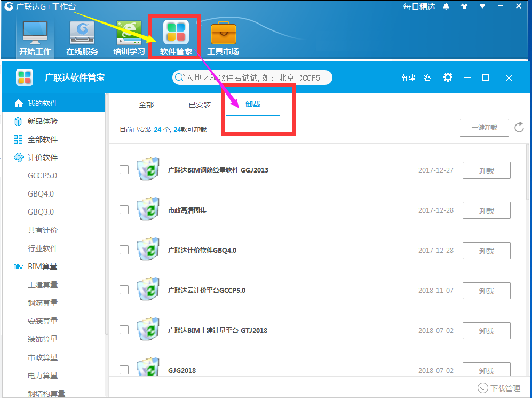This screenshot has height=398, width=532.
Task: Uninstall 广联达BIM土建计量平台 GTJ2018
Action: (487, 331)
